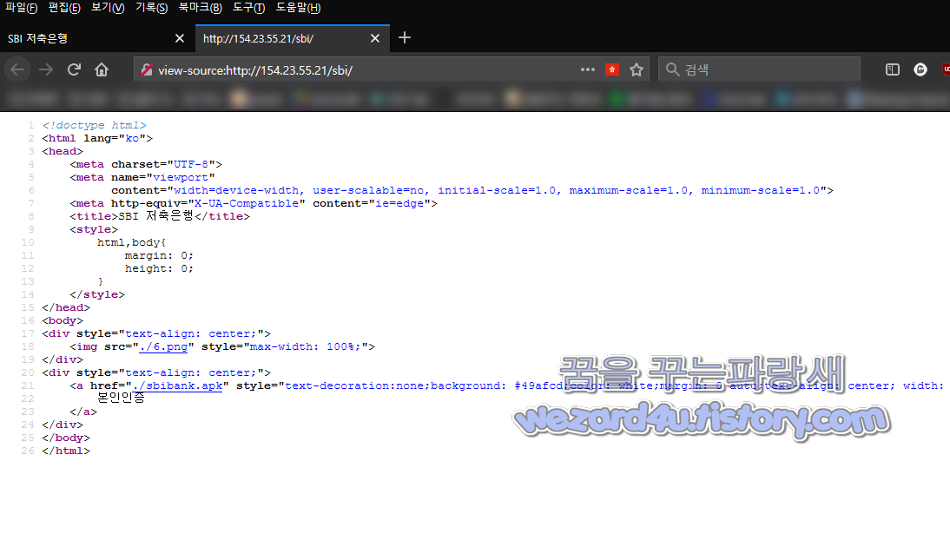The image size is (950, 560).
Task: Follow the ./6.png source link
Action: tap(163, 346)
